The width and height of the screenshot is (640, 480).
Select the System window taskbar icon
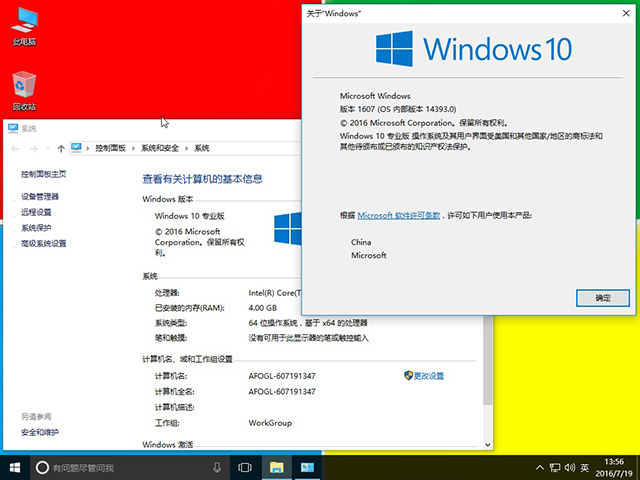pyautogui.click(x=308, y=467)
